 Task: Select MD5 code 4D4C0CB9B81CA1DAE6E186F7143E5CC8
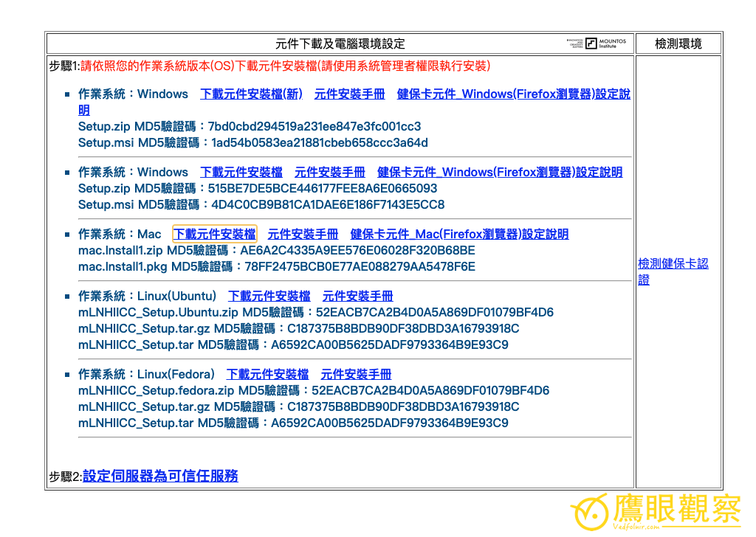(x=328, y=204)
